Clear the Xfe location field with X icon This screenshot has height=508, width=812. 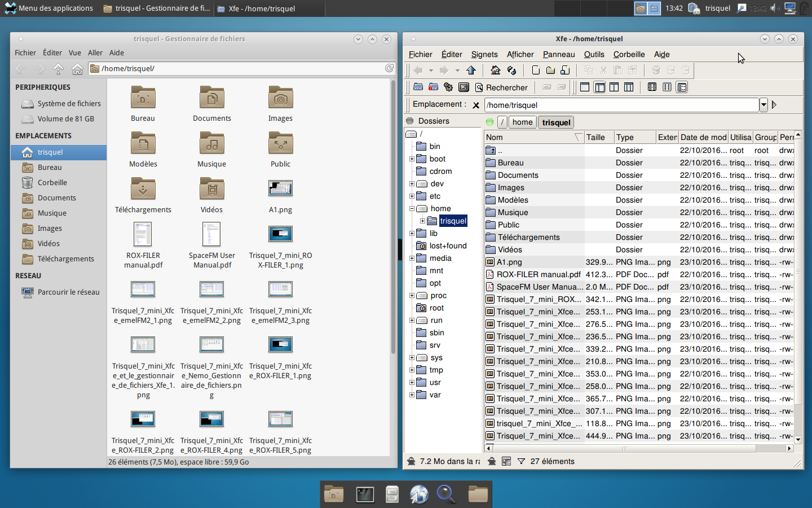pos(476,105)
